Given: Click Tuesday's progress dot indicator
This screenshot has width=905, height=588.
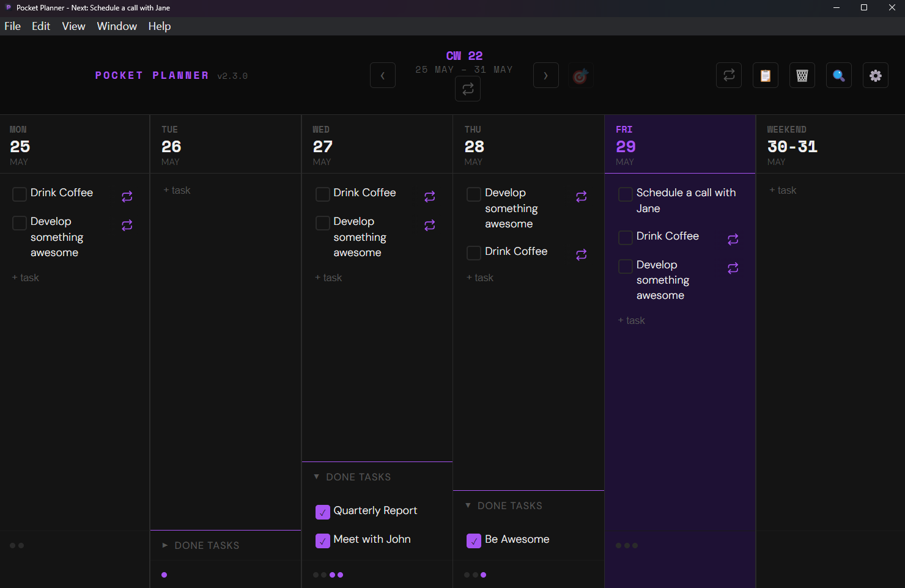Looking at the screenshot, I should 164,575.
